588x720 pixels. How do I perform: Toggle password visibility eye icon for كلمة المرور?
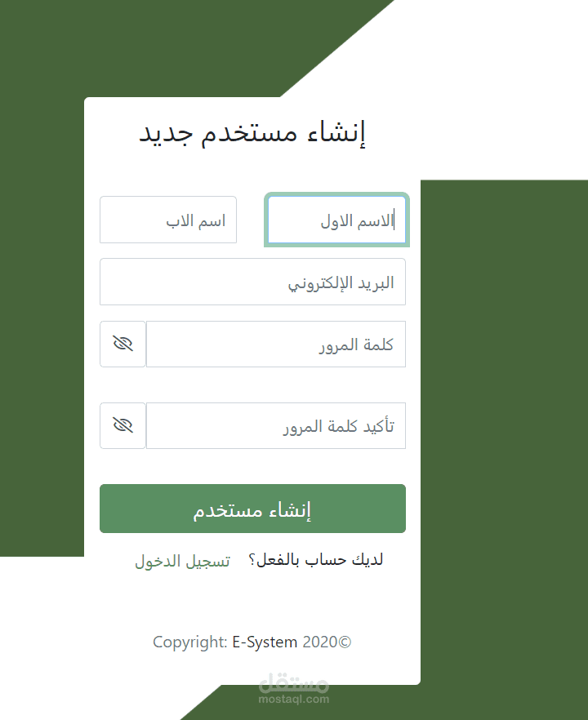click(122, 344)
